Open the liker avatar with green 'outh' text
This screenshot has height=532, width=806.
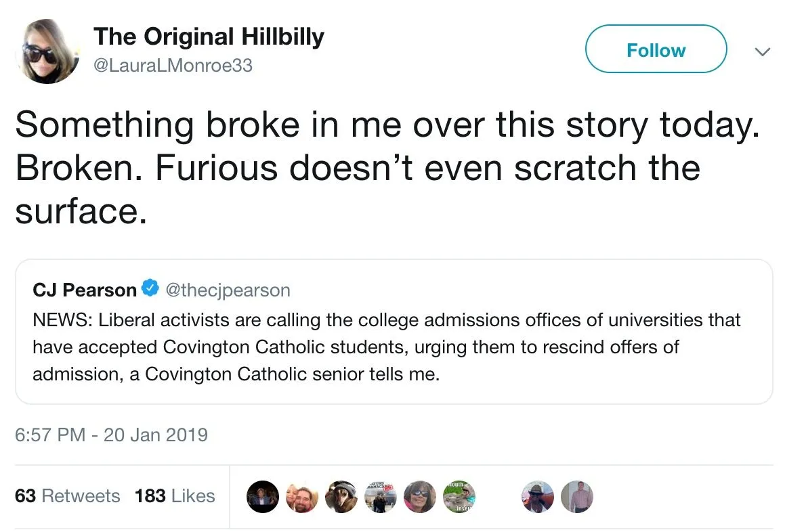tap(459, 497)
